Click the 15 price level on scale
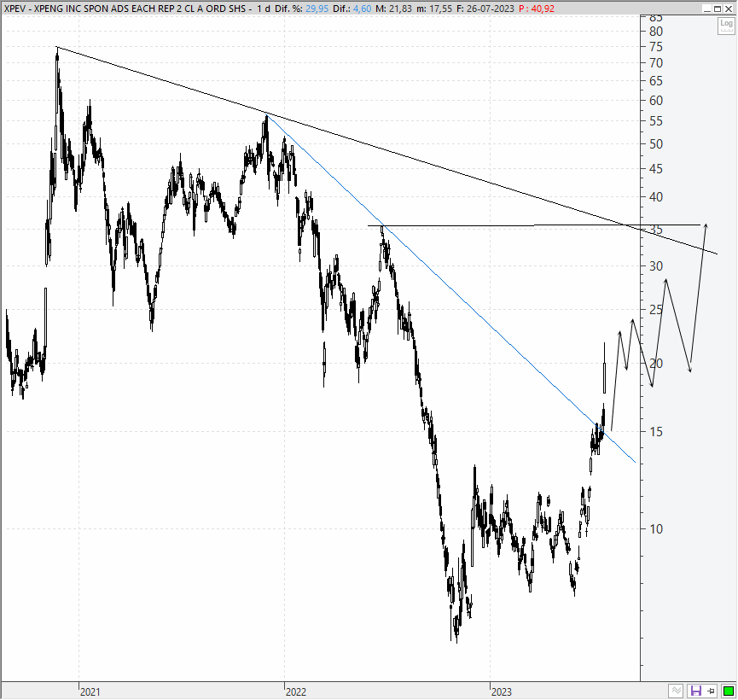 tap(656, 431)
